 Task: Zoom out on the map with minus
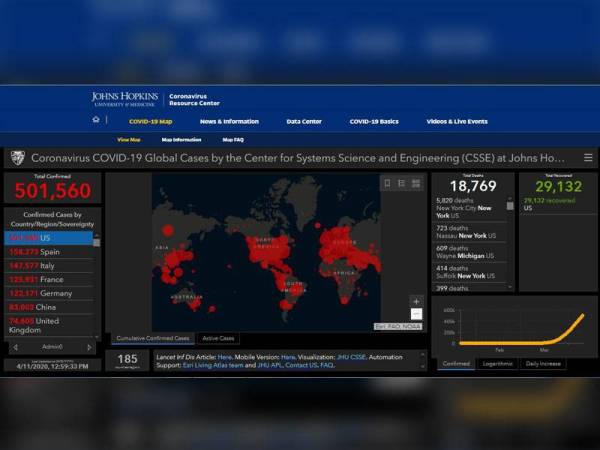416,314
